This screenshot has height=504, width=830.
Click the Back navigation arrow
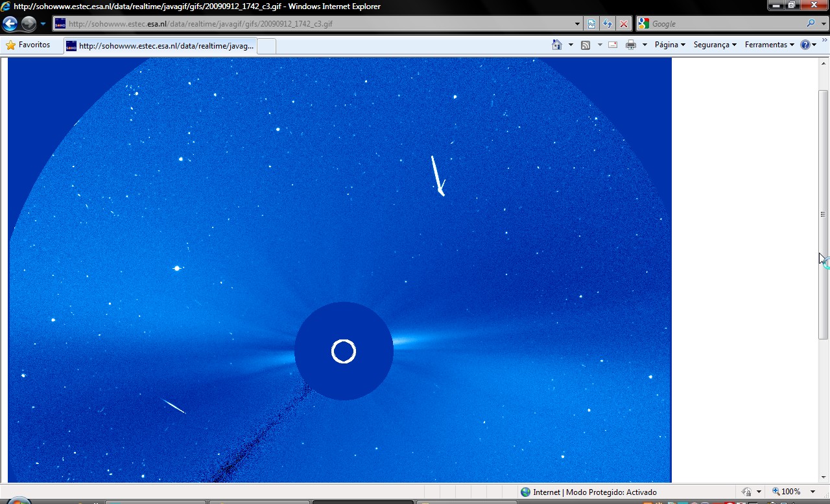[x=10, y=24]
